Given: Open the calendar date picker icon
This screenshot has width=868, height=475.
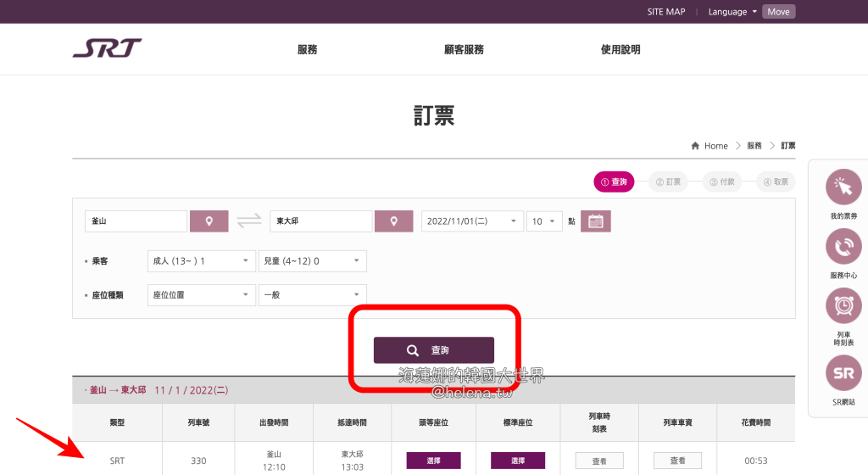Looking at the screenshot, I should point(595,221).
